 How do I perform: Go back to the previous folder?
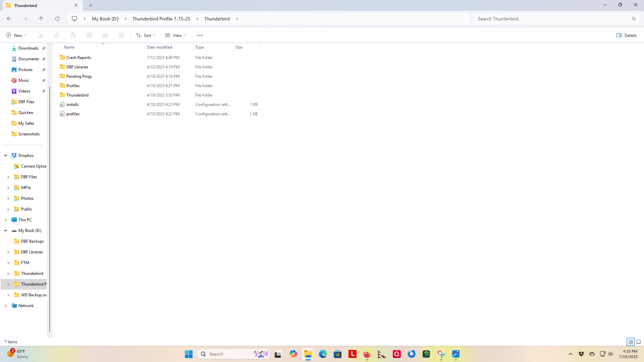(9, 19)
